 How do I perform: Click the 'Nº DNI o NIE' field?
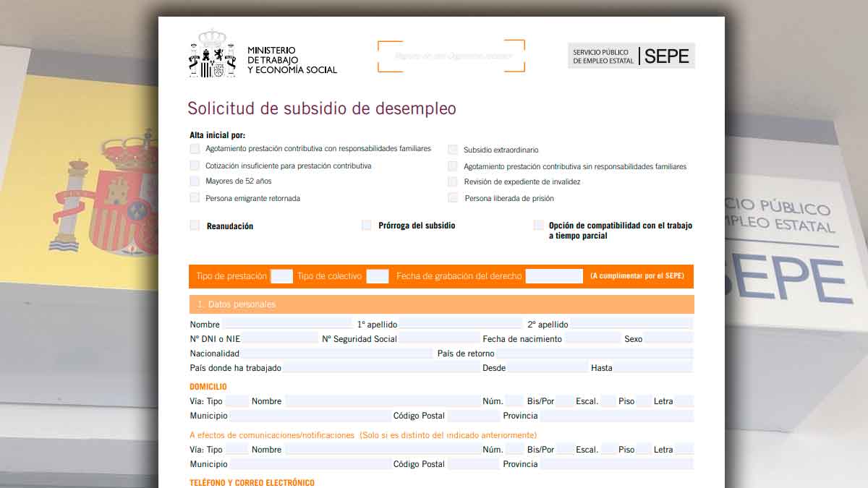click(x=280, y=338)
